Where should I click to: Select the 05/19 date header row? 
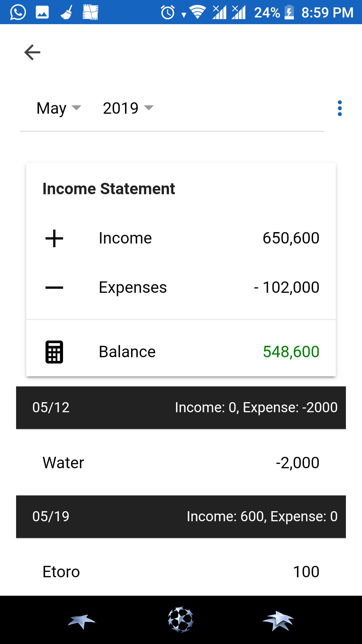(181, 517)
